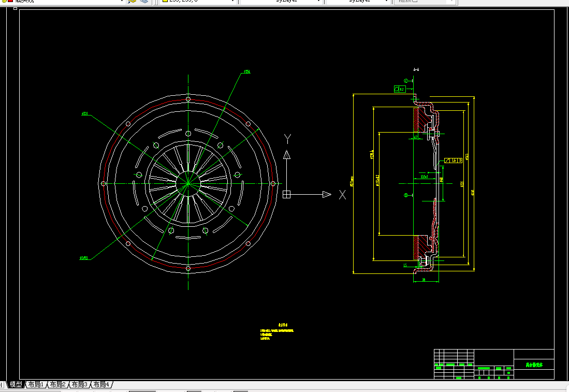
Task: Select the 31 width dimension below section view
Action: (424, 280)
